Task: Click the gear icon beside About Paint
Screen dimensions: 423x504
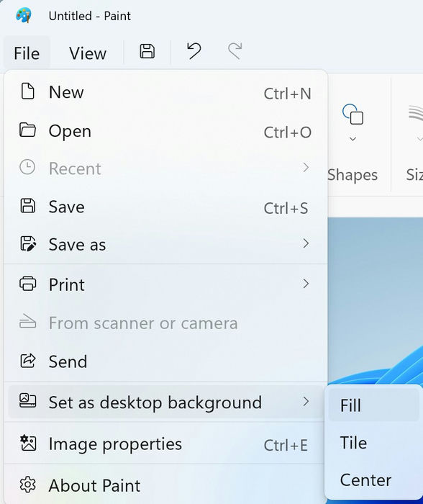Action: click(x=28, y=485)
